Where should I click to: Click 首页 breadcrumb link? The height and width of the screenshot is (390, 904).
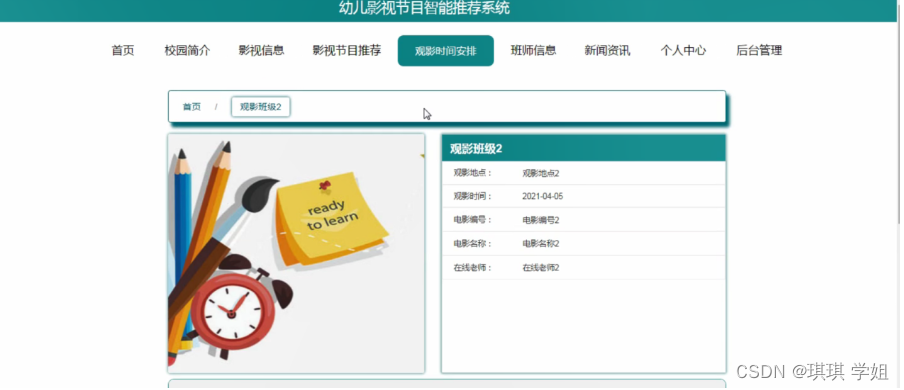(192, 107)
